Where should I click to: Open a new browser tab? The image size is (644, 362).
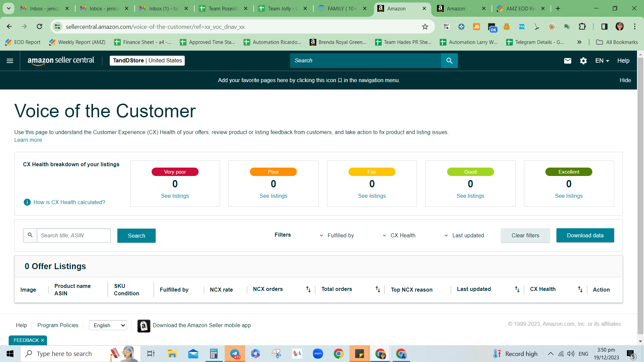558,8
